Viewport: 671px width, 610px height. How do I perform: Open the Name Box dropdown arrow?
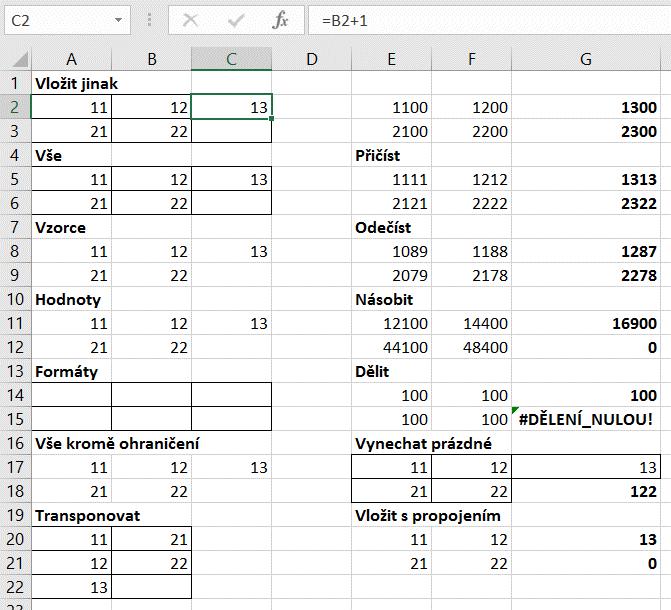119,20
